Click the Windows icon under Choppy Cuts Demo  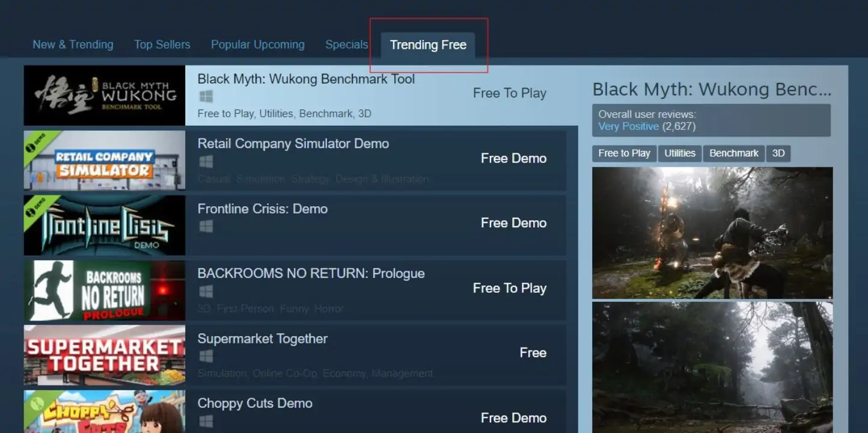pyautogui.click(x=206, y=421)
